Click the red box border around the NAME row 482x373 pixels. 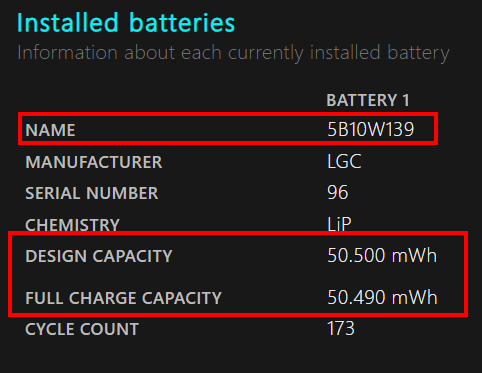[x=228, y=114]
